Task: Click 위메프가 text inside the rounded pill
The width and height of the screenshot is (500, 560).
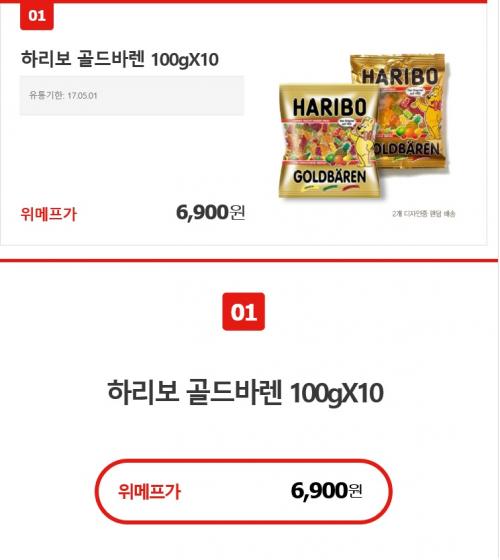Action: coord(149,491)
